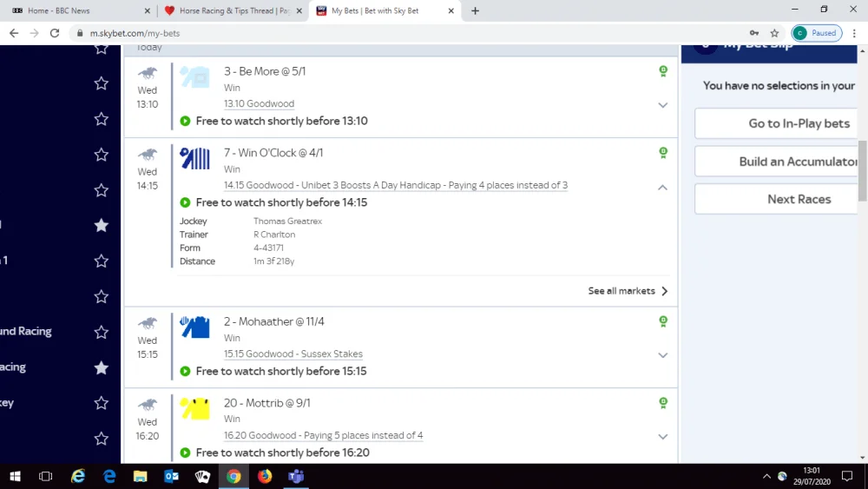
Task: Open File Explorer from the taskbar
Action: [x=140, y=476]
